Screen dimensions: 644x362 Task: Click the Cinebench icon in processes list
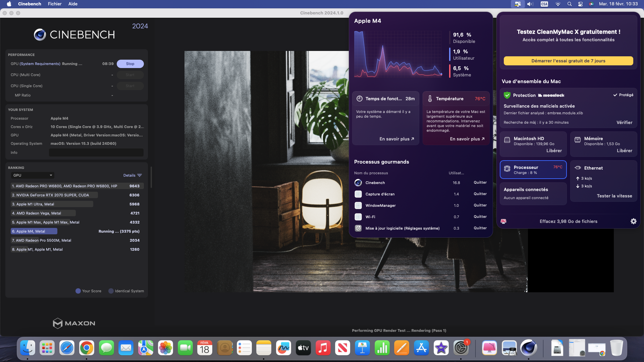click(x=358, y=183)
